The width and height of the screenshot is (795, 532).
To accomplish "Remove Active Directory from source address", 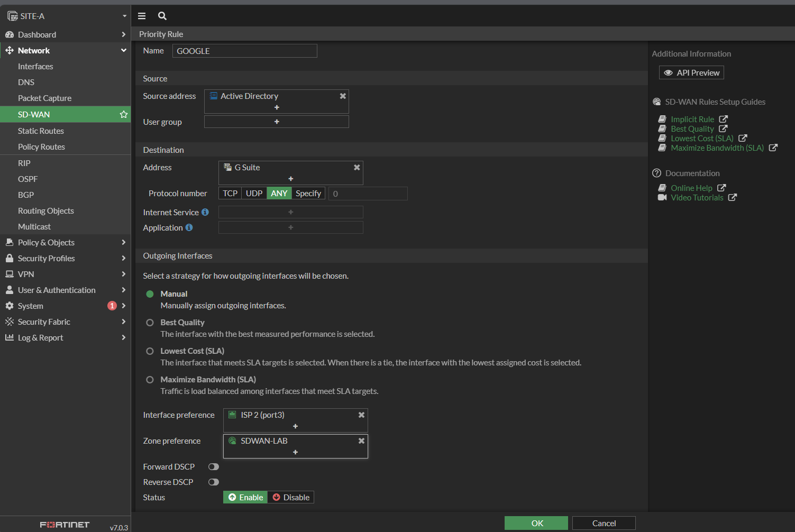I will pyautogui.click(x=343, y=96).
